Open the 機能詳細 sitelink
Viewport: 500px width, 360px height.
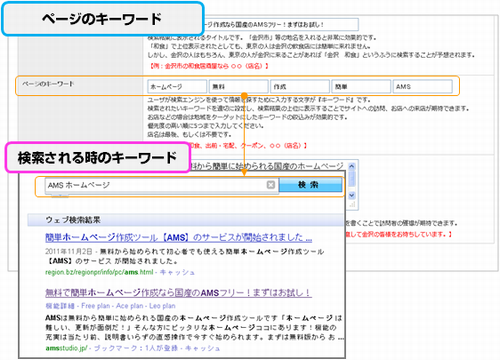[x=60, y=306]
